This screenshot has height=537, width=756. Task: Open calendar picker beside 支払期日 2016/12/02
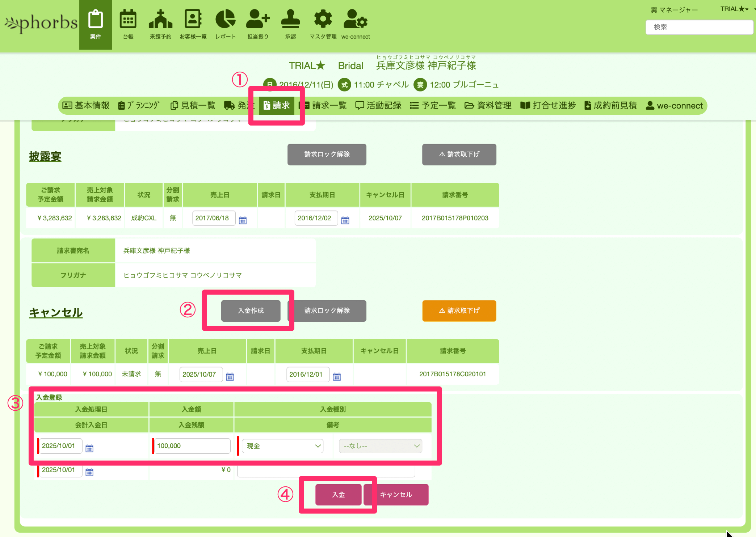click(x=345, y=220)
